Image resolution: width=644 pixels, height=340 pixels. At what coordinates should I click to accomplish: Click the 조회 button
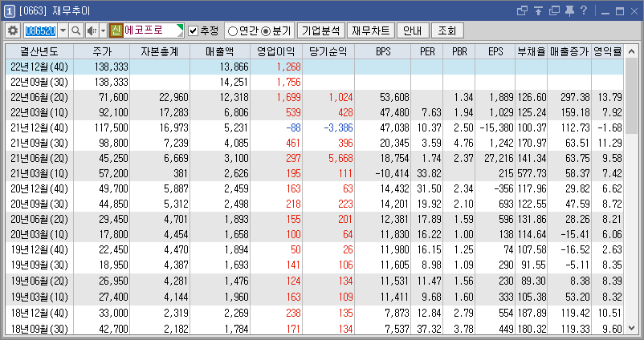coord(447,30)
